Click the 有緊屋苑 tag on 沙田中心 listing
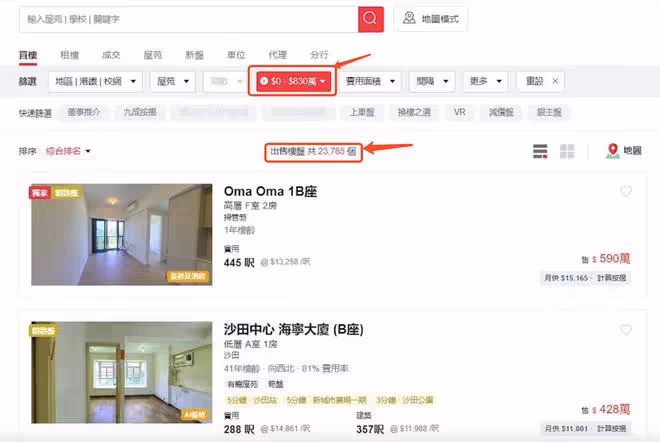The image size is (660, 442). (x=242, y=384)
